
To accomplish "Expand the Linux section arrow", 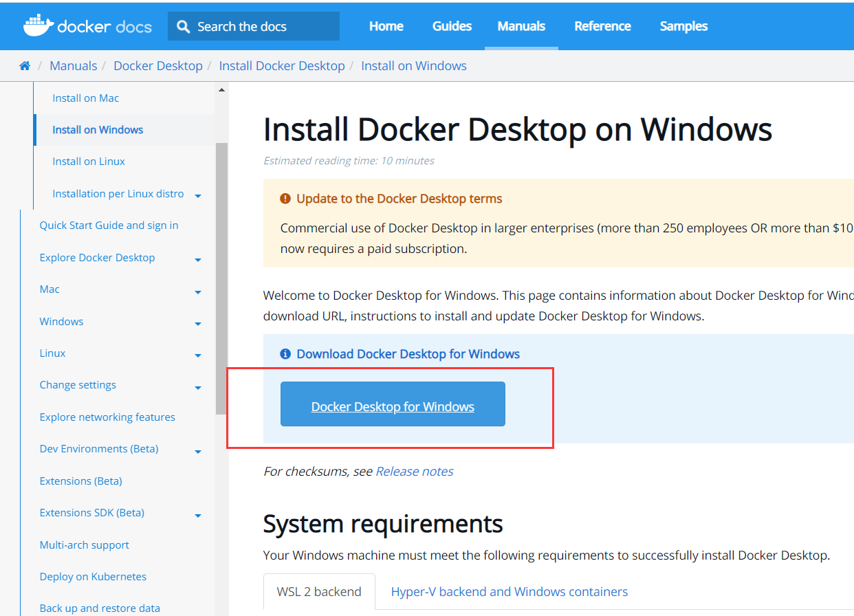I will (198, 355).
